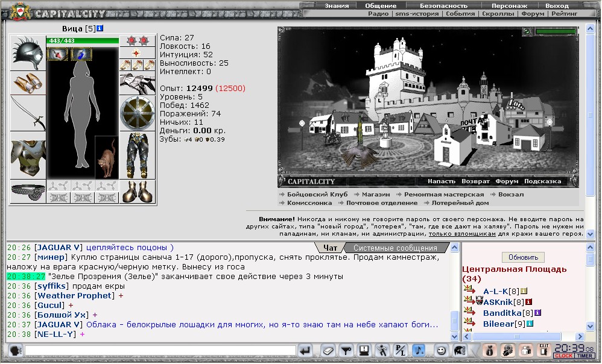Switch to the Системные сообщения tab
The image size is (602, 364).
click(x=396, y=248)
